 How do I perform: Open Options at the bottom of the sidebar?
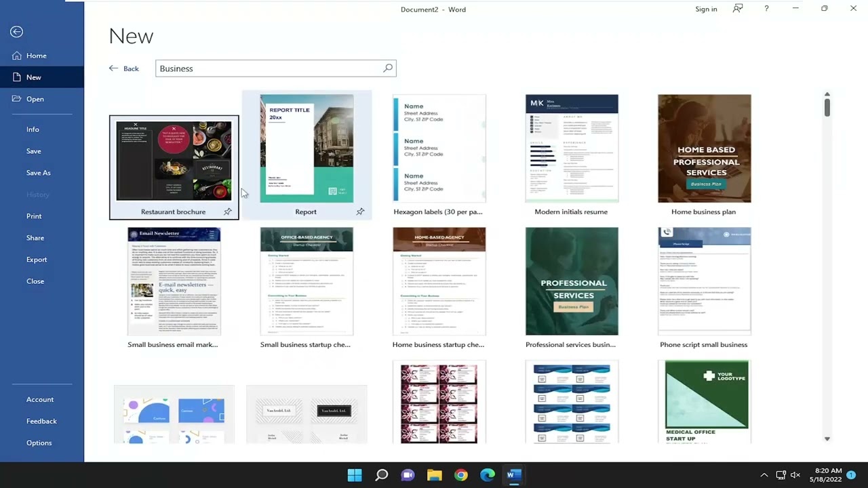click(x=39, y=443)
